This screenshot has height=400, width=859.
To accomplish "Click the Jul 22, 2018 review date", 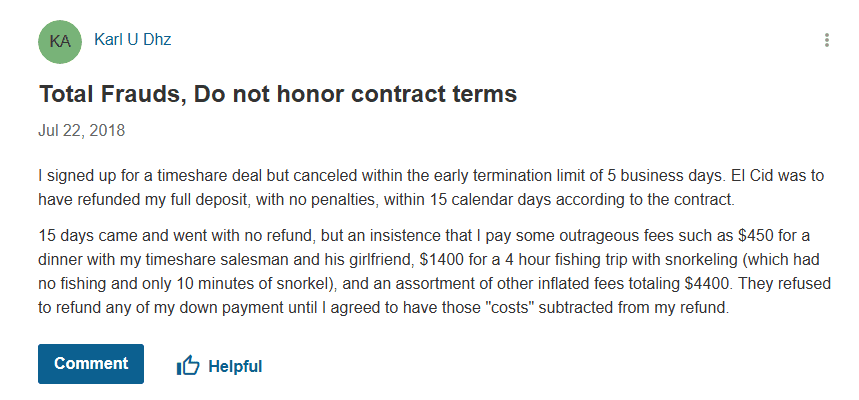I will 82,130.
